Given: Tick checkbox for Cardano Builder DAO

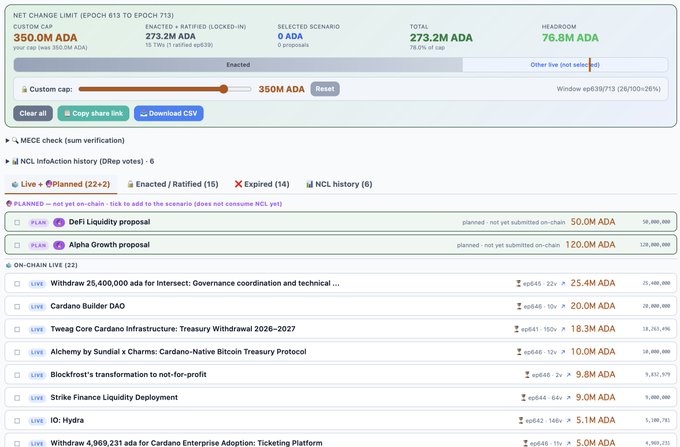Looking at the screenshot, I should tap(17, 307).
